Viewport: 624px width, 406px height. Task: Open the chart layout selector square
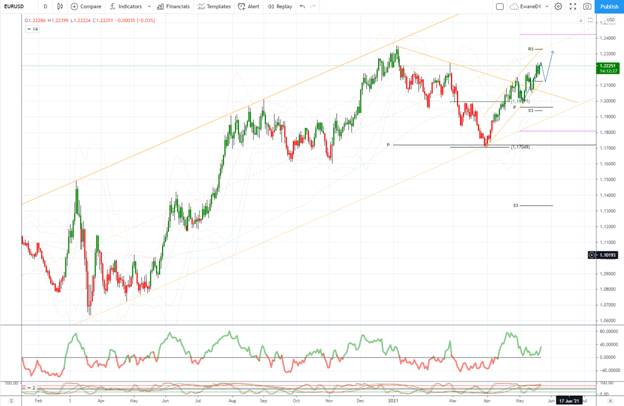pyautogui.click(x=500, y=6)
